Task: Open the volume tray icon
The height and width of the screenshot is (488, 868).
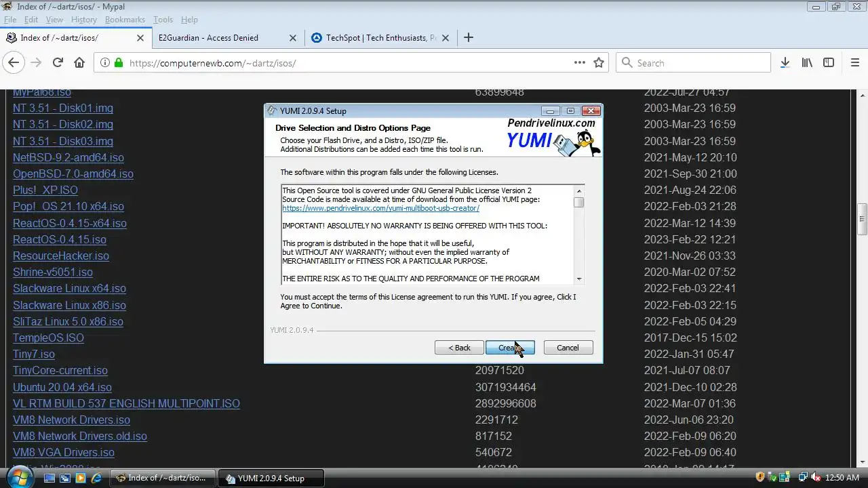Action: pos(816,477)
